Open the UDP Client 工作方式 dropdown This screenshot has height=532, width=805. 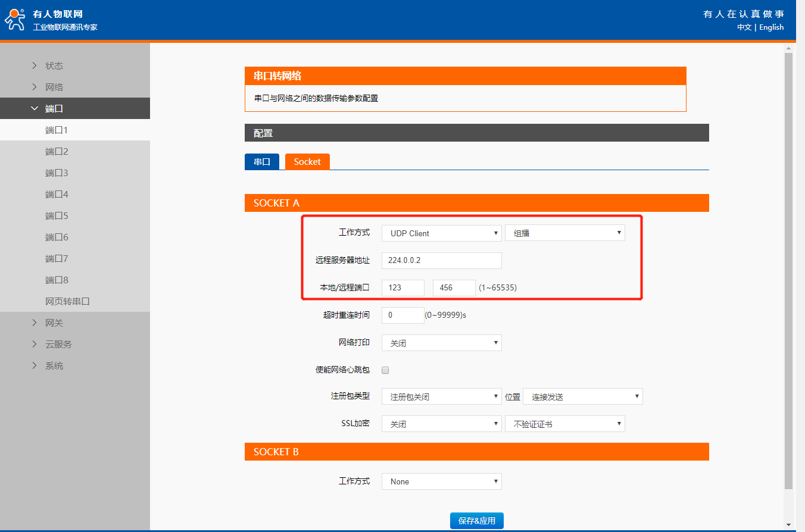pos(441,233)
